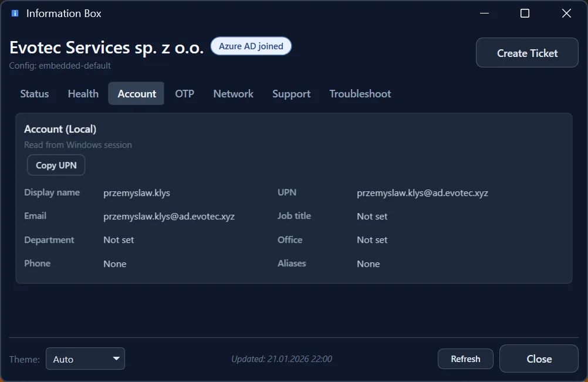Click the Display name value przemyslaw.klys
Viewport: 588px width, 382px height.
[137, 193]
